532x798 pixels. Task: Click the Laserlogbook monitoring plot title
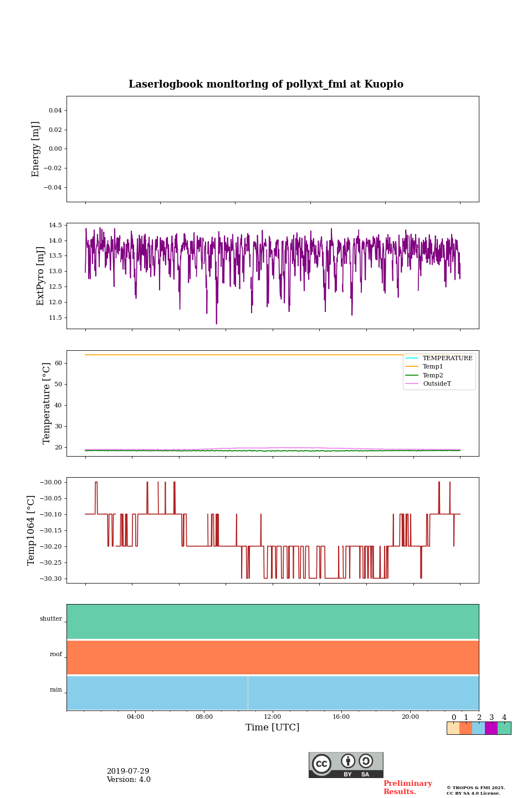click(x=266, y=84)
